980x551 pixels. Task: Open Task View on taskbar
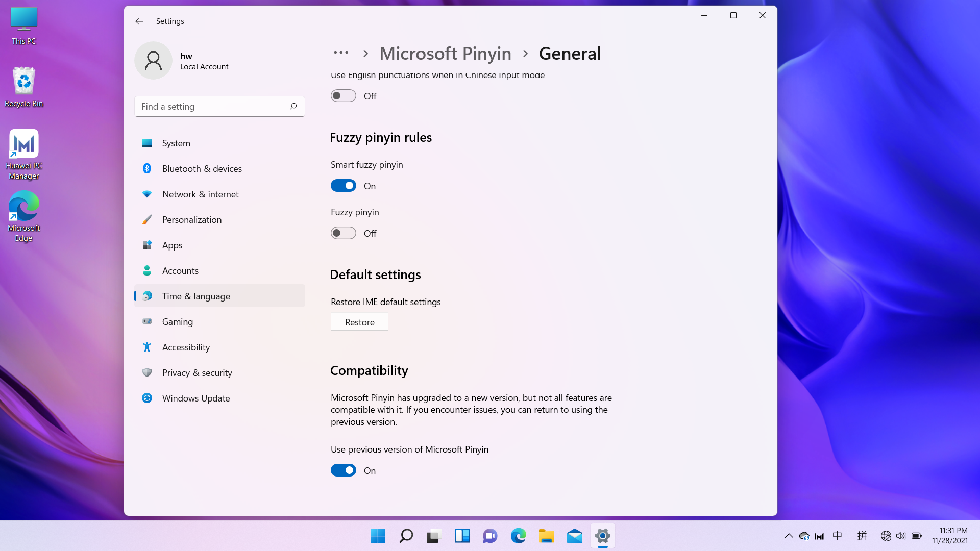point(433,536)
